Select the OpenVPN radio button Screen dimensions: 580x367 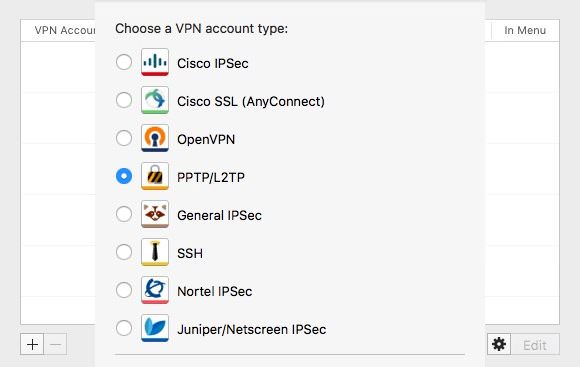tap(124, 138)
